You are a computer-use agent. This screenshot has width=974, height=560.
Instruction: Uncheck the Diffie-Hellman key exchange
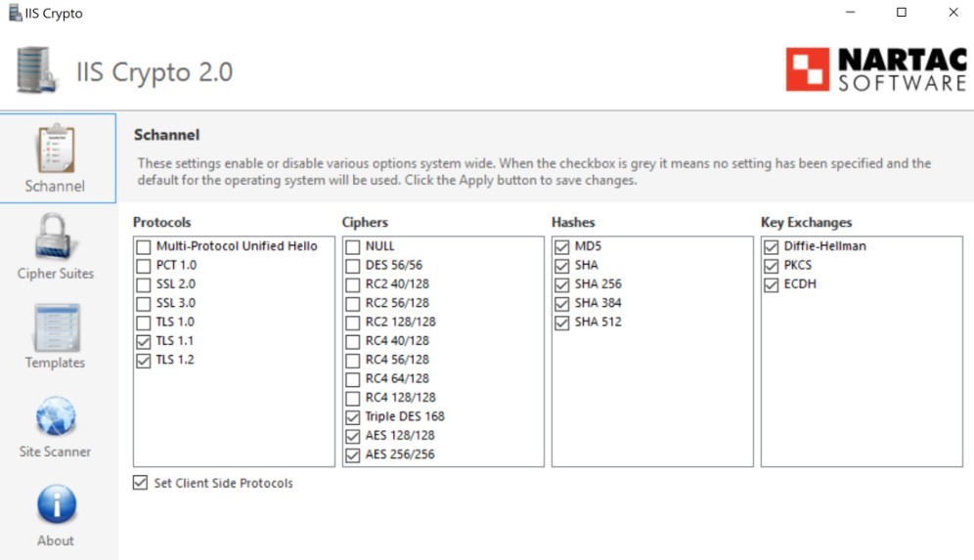tap(772, 247)
